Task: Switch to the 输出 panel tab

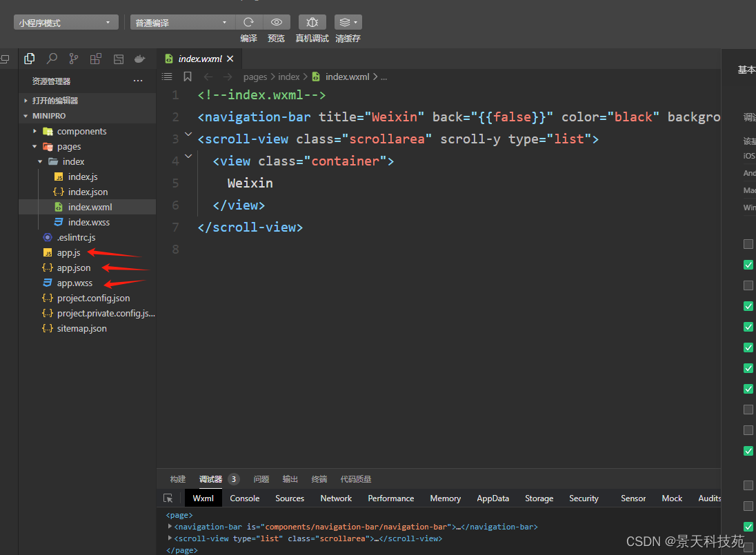Action: (x=290, y=479)
